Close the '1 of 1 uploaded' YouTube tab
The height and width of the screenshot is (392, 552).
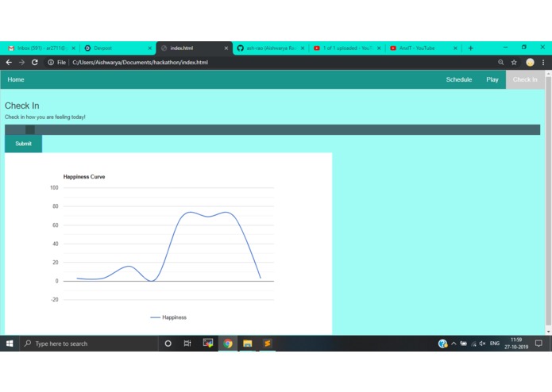(379, 48)
